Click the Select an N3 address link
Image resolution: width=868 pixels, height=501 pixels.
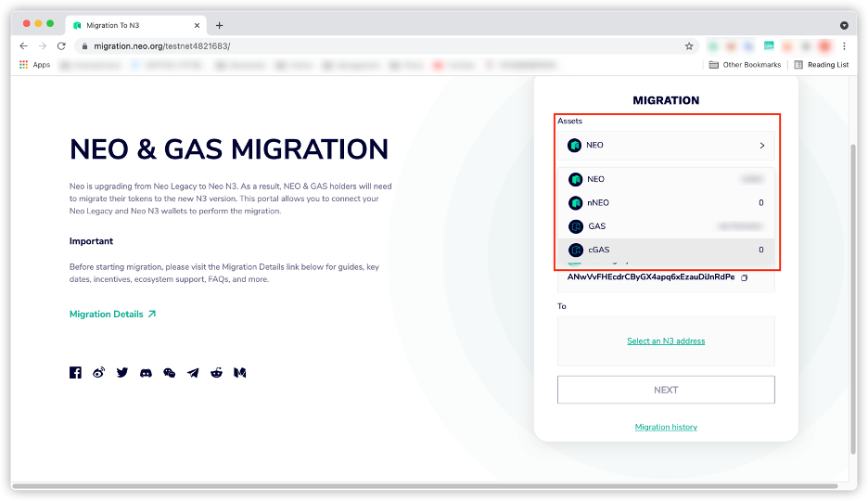[x=666, y=341]
